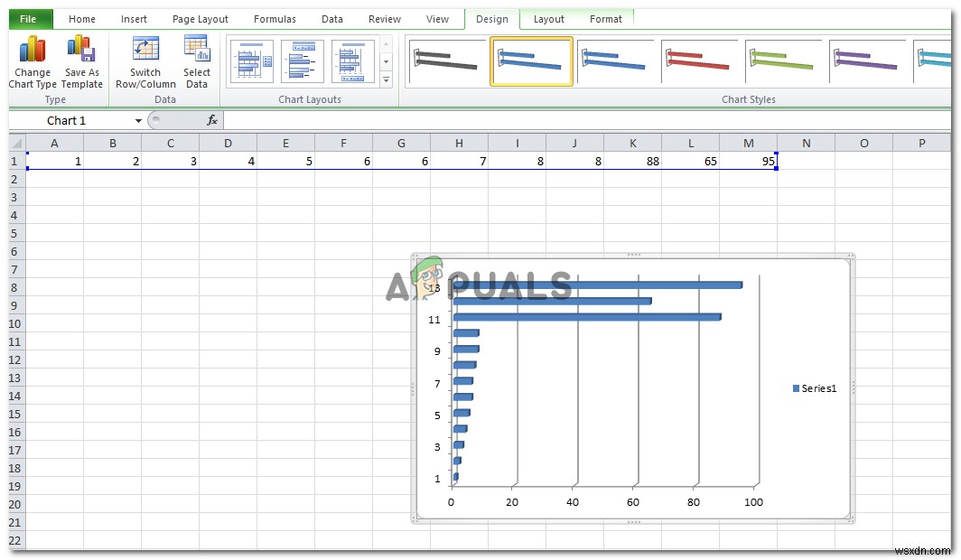
Task: Switch to the Home tab
Action: tap(81, 19)
